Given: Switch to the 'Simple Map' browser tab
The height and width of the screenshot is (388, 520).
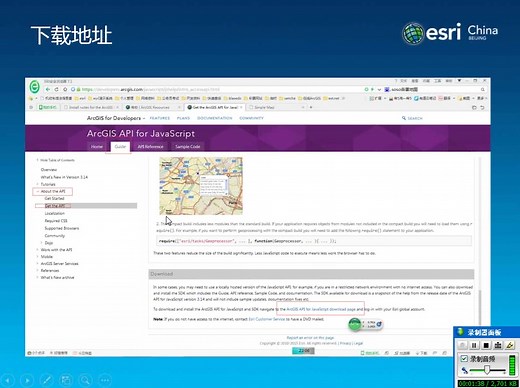Looking at the screenshot, I should [276, 107].
